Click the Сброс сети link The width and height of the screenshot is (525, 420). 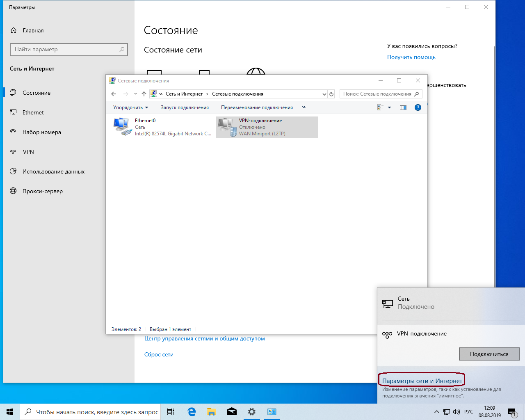click(x=159, y=354)
